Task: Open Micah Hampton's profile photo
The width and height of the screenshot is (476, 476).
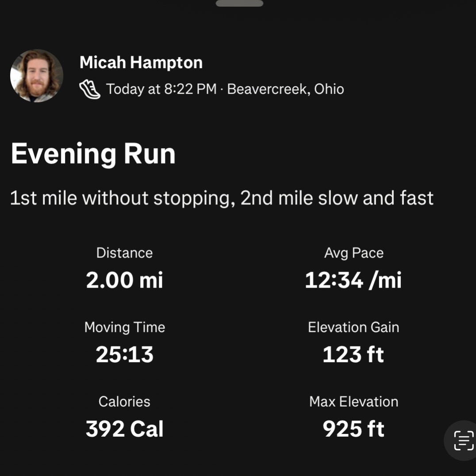Action: tap(37, 76)
